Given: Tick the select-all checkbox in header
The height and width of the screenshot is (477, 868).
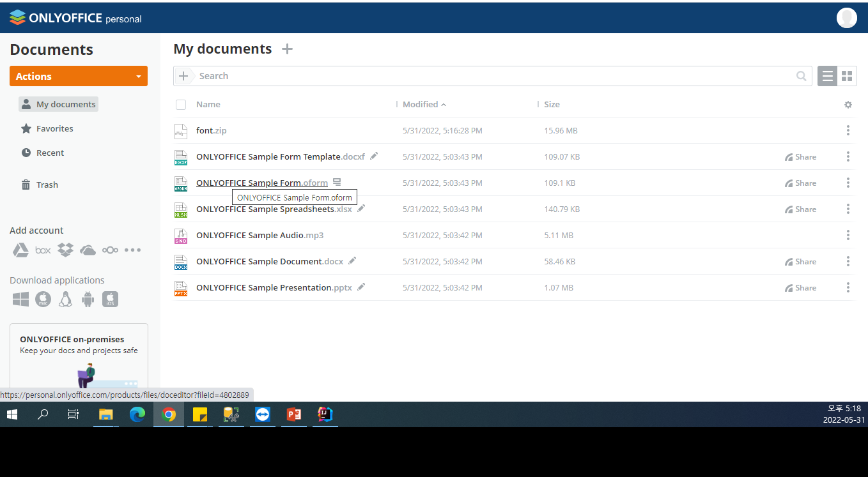Looking at the screenshot, I should [181, 105].
